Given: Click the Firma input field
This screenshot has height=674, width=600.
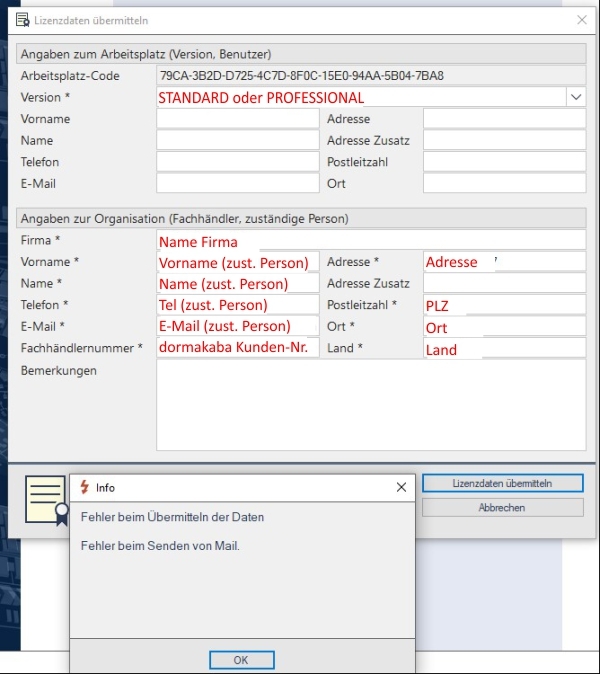Looking at the screenshot, I should tap(371, 240).
